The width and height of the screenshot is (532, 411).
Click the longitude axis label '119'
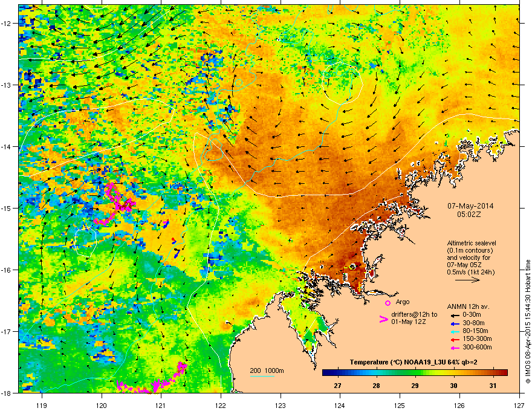click(x=42, y=405)
